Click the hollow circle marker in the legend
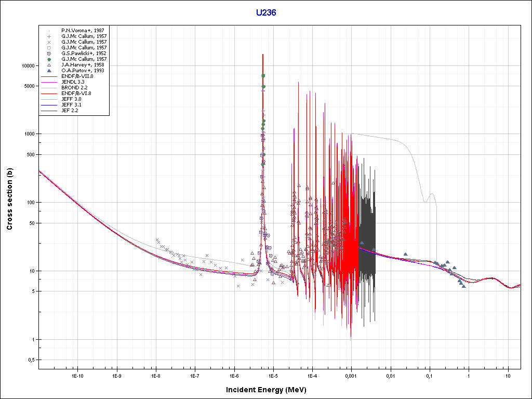532x399 pixels. pyautogui.click(x=48, y=48)
